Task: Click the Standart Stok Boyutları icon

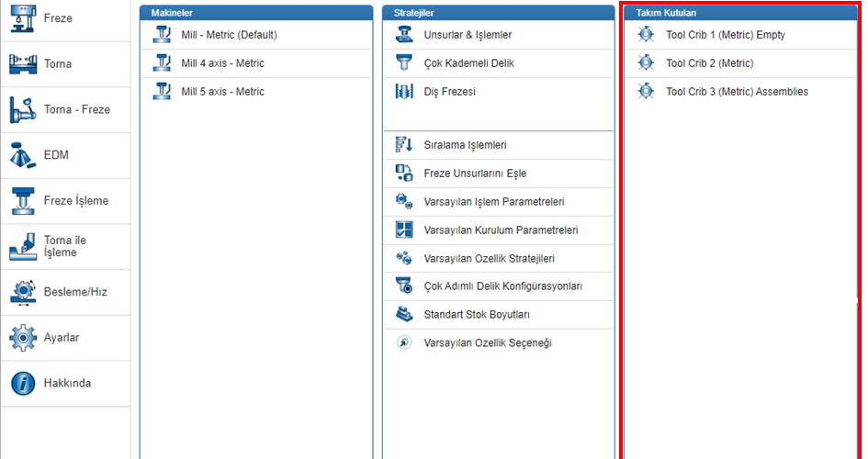Action: 403,315
